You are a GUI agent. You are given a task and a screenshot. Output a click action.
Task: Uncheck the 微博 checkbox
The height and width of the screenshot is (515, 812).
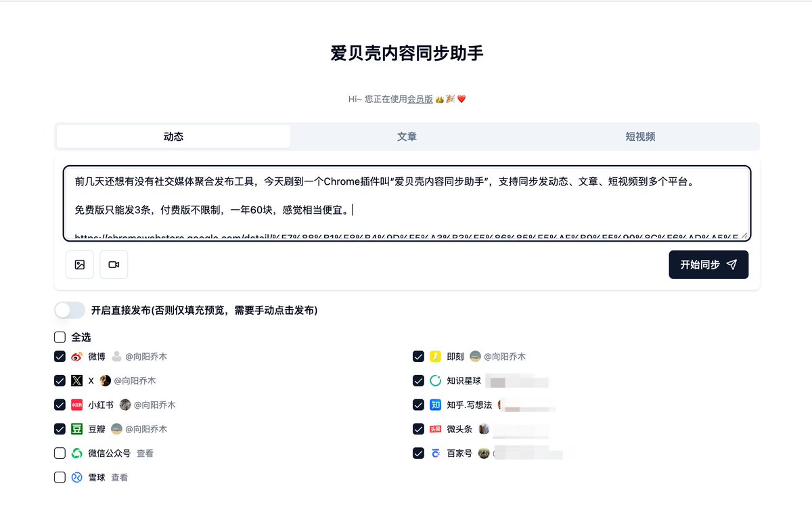[60, 357]
